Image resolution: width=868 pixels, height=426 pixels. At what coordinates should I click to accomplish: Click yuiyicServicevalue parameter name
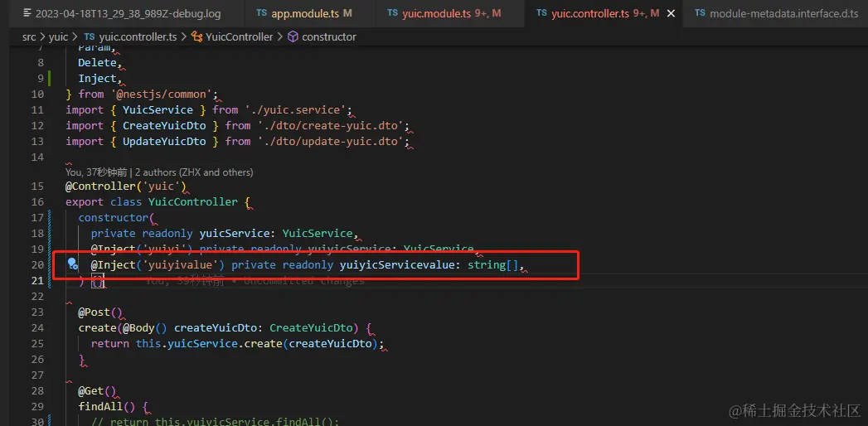pos(397,264)
